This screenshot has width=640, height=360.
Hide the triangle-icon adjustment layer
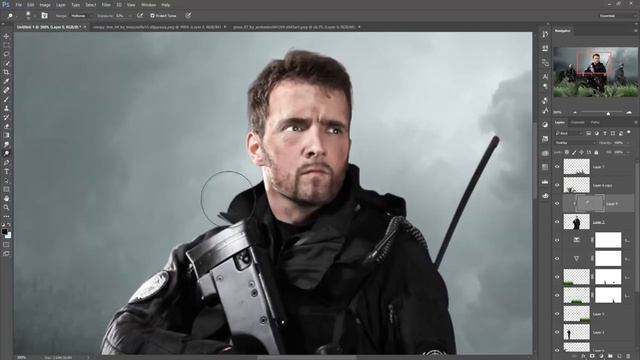(557, 258)
